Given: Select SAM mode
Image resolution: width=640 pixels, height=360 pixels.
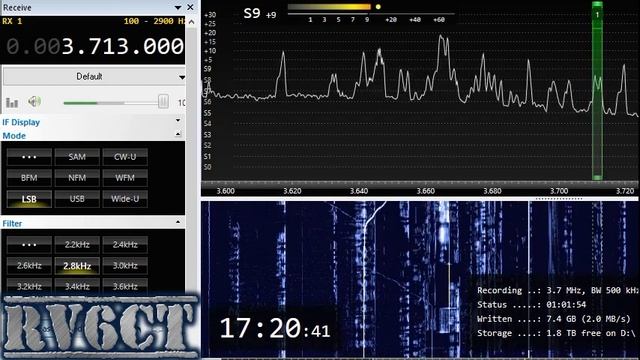Looking at the screenshot, I should click(x=77, y=157).
